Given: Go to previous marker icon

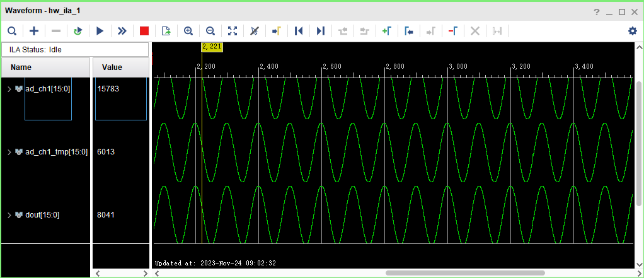Looking at the screenshot, I should click(x=409, y=31).
